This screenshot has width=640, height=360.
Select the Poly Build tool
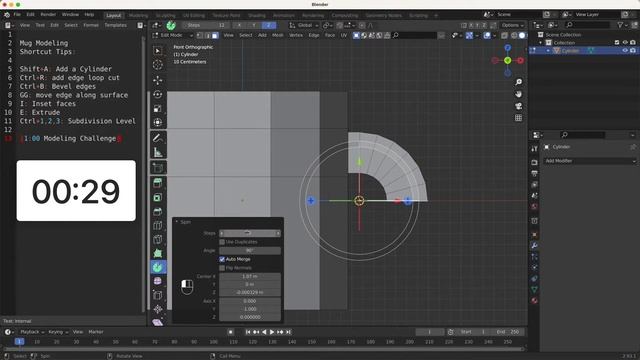coord(158,253)
